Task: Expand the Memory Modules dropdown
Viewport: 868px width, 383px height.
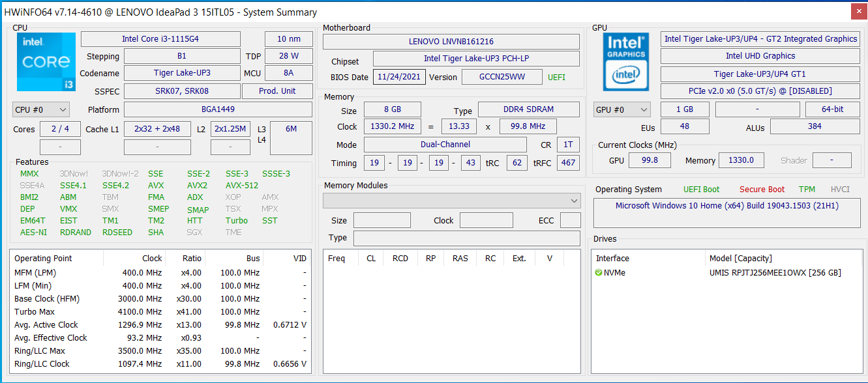Action: coord(451,200)
